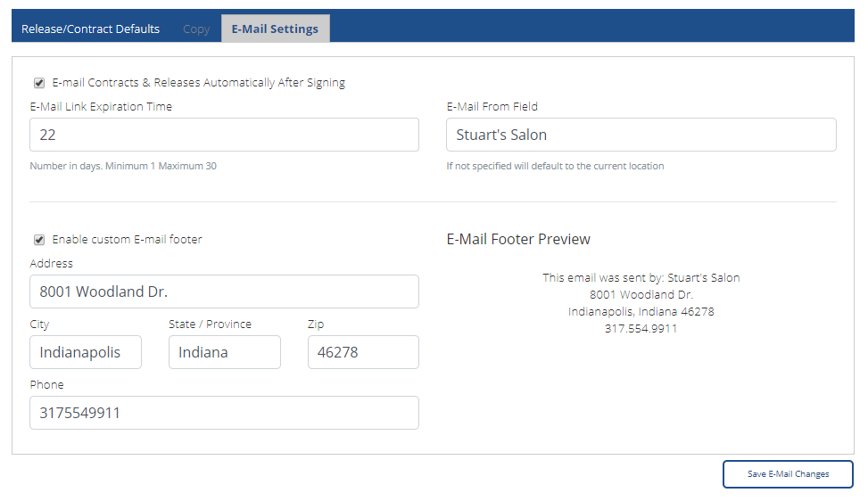Click preview line 'Indianapolis, Indiana 46278'
The height and width of the screenshot is (501, 868).
click(641, 311)
